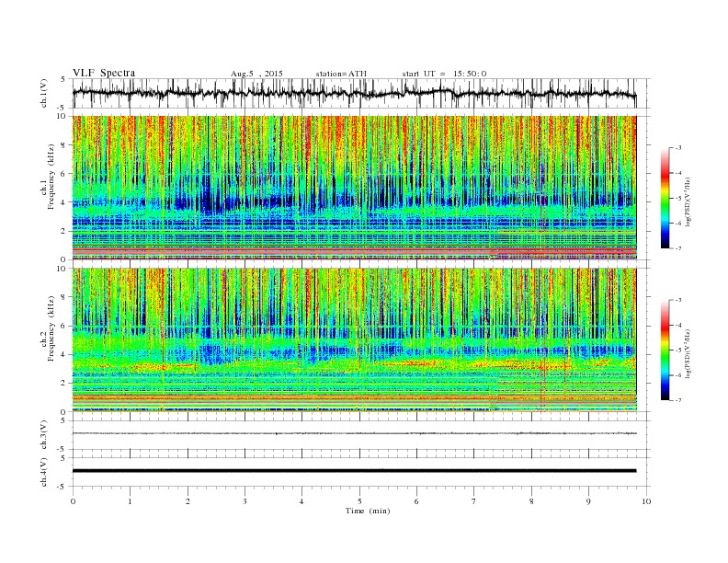Click the '-7' value on ch.2 color scale
Image resolution: width=728 pixels, height=563 pixels.
click(x=678, y=400)
